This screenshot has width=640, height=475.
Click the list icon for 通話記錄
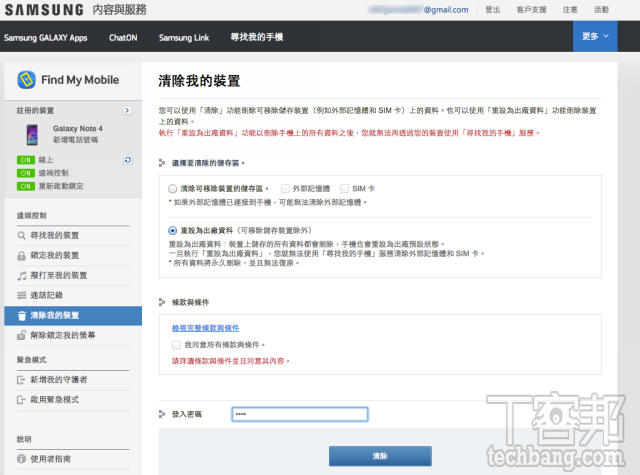(22, 295)
